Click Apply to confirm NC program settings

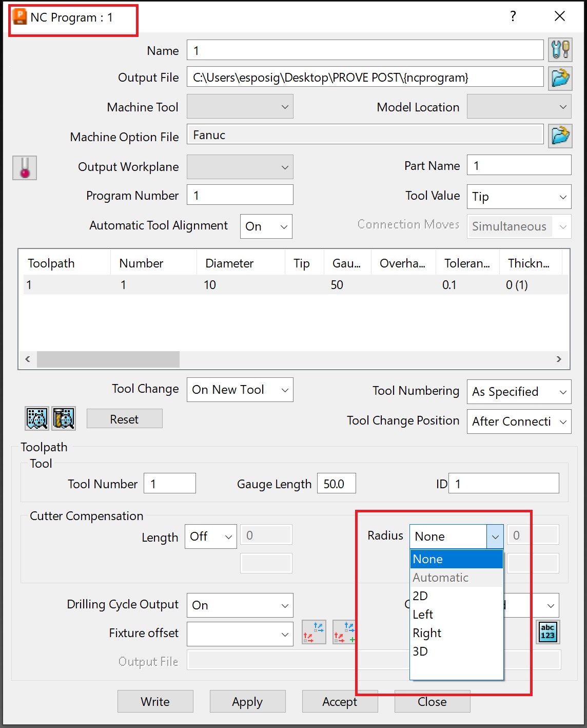pos(247,701)
